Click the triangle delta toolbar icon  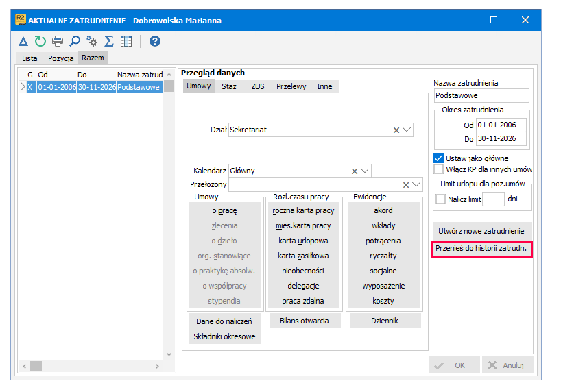point(23,42)
